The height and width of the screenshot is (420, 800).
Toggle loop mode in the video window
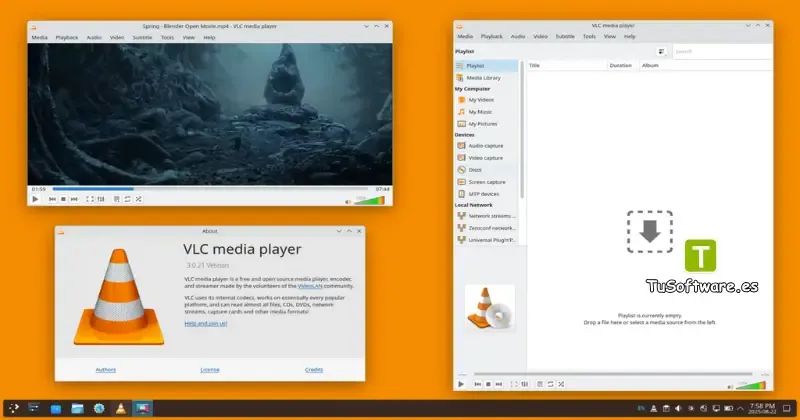128,199
